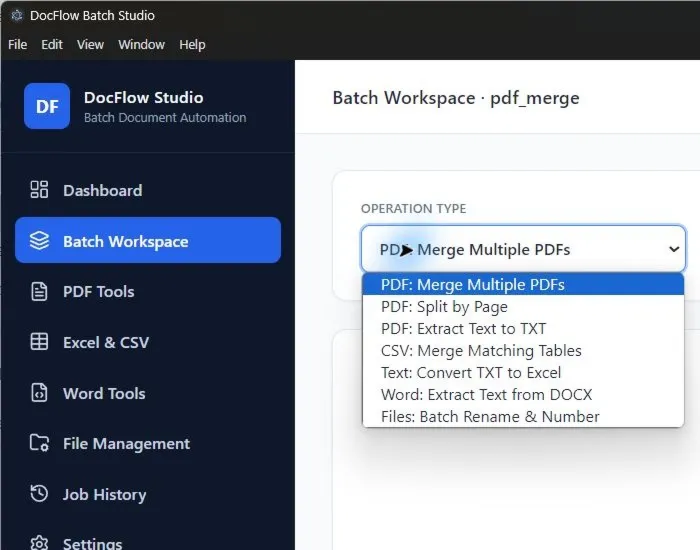Viewport: 700px width, 550px height.
Task: Click the Word Tools code-file icon
Action: click(x=39, y=392)
